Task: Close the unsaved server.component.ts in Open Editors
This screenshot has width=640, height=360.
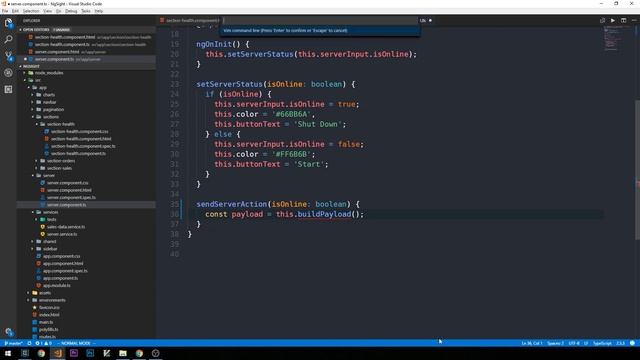Action: tap(25, 59)
